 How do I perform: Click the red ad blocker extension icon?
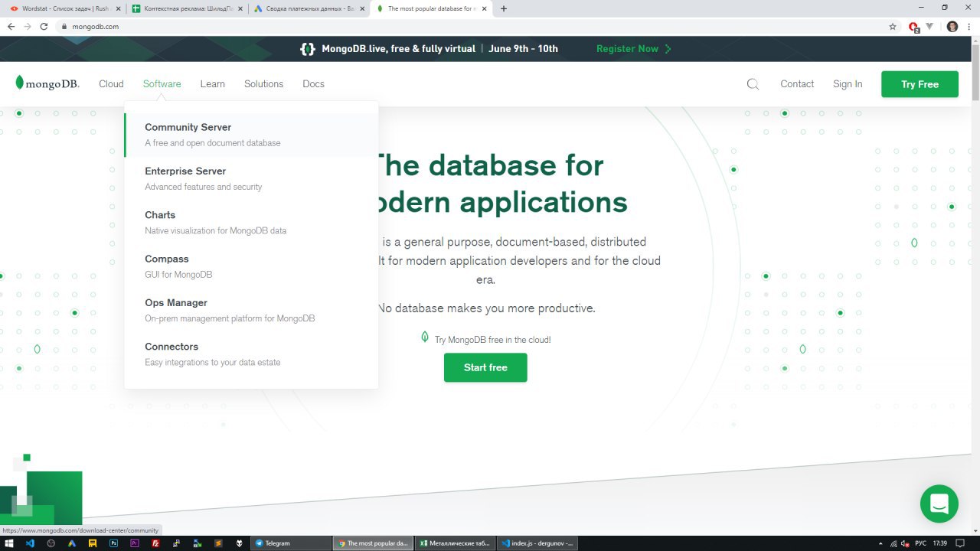(x=913, y=27)
